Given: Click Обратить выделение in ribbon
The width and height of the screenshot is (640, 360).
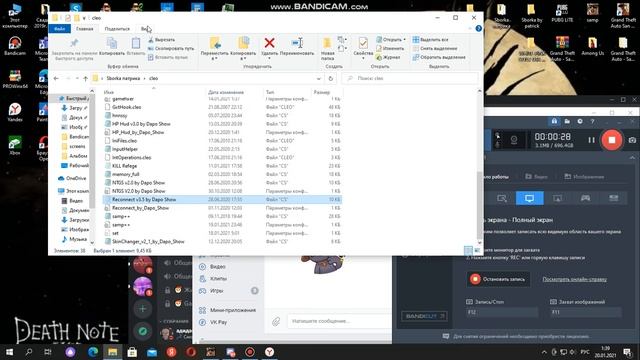Looking at the screenshot, I should click(x=439, y=57).
